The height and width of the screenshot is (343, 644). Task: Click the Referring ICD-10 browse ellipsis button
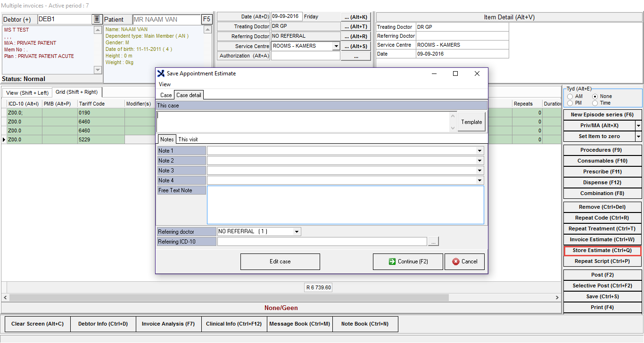pos(434,242)
